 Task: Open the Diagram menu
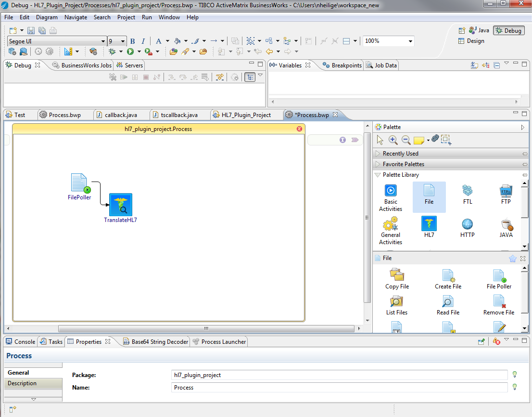(x=47, y=17)
